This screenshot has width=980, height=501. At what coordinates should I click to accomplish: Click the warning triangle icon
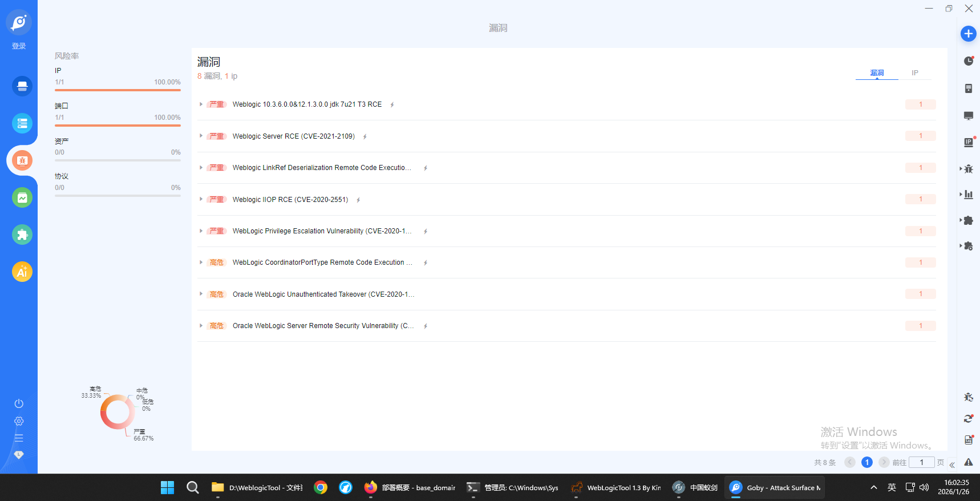tap(968, 462)
